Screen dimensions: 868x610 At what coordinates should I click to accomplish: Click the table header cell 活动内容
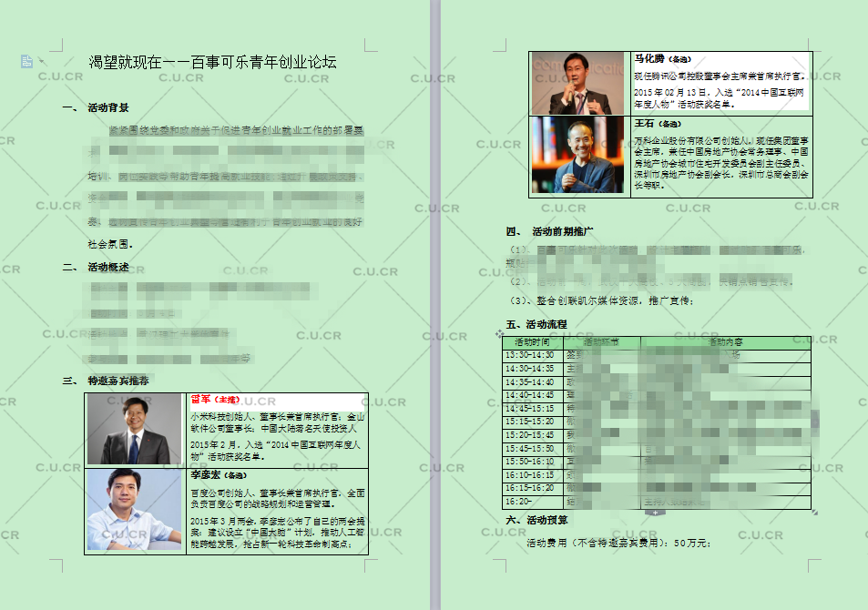pyautogui.click(x=726, y=342)
